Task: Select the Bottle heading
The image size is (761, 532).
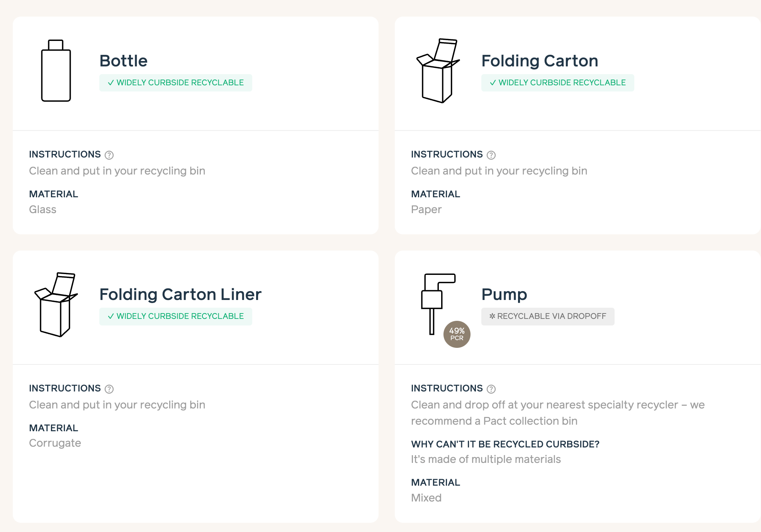Action: pos(124,61)
